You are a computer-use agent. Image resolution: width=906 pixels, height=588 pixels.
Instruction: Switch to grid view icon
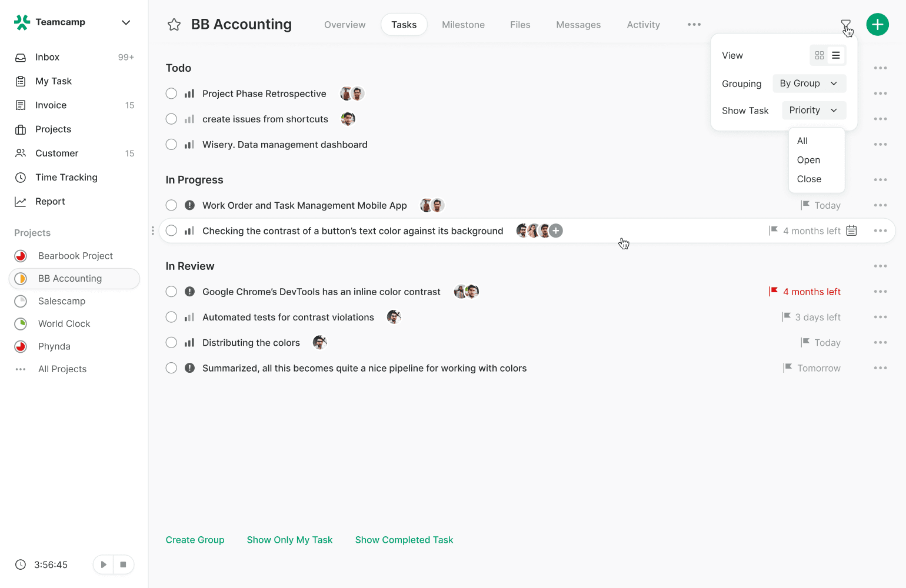click(x=820, y=55)
